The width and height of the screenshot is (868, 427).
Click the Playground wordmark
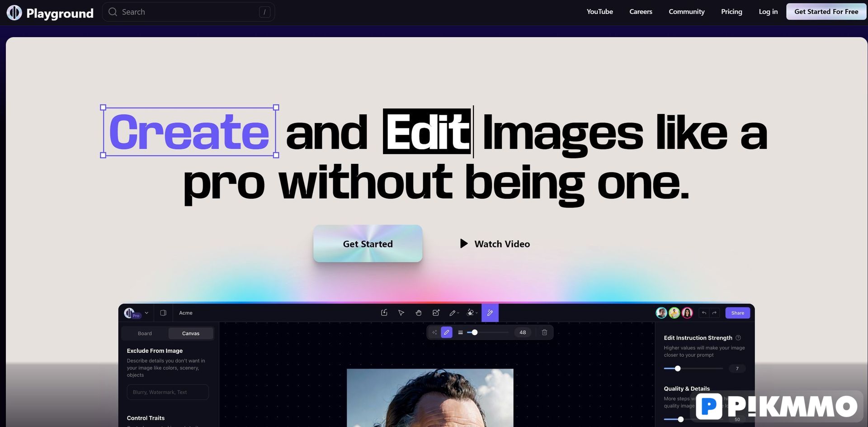pyautogui.click(x=60, y=13)
